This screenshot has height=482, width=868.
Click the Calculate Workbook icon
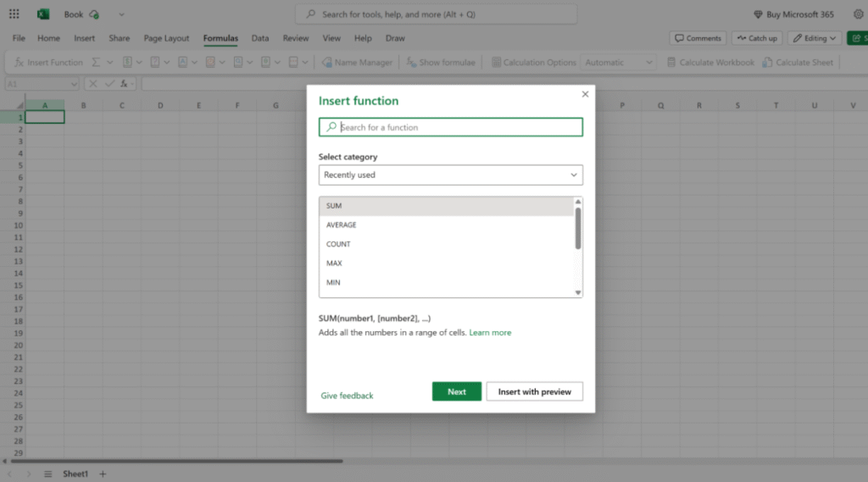tap(671, 63)
